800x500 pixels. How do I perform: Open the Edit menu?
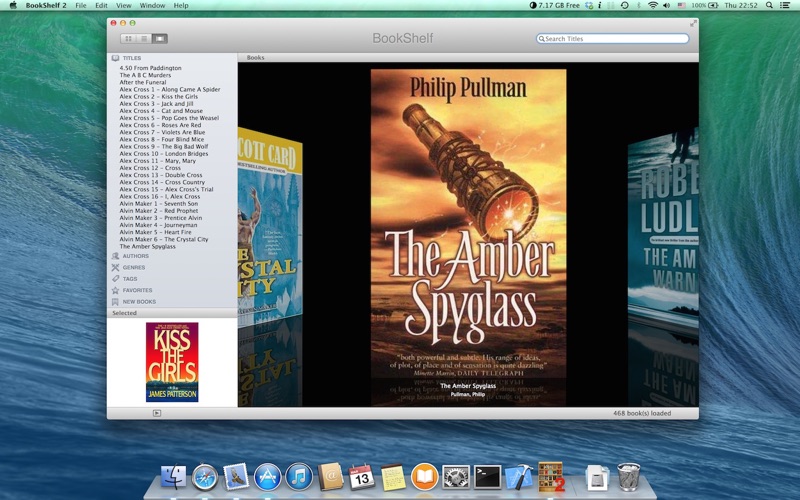[x=101, y=5]
